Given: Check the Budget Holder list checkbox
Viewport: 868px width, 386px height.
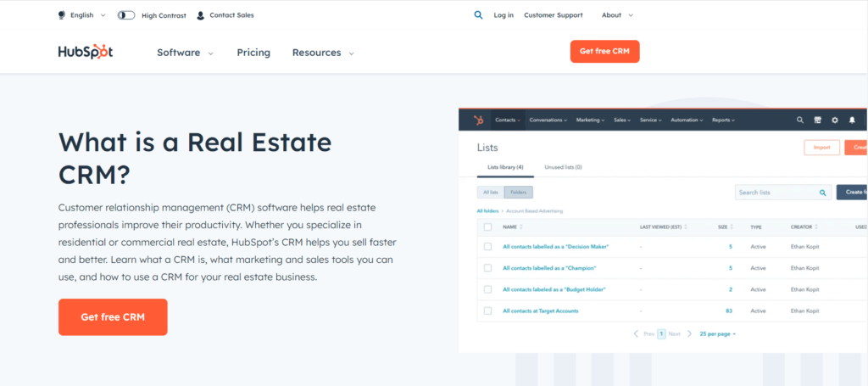Looking at the screenshot, I should (x=487, y=289).
